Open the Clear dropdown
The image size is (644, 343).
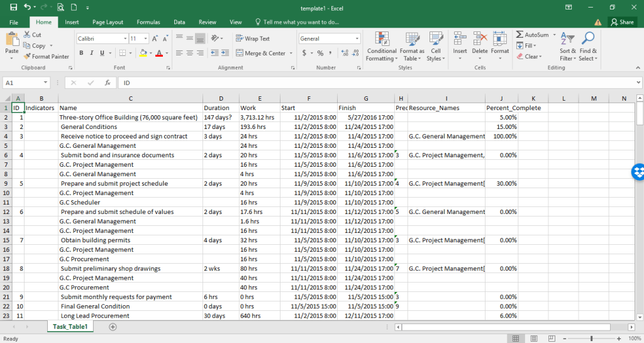click(530, 56)
